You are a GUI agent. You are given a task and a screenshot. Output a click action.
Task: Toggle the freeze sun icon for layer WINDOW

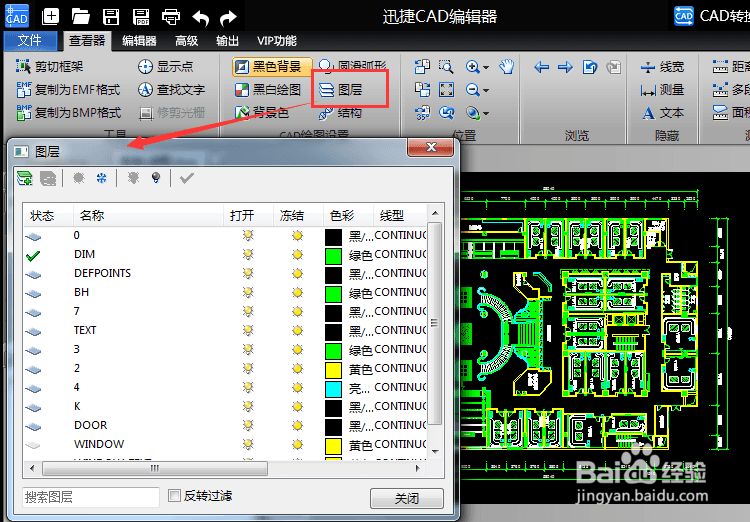[x=298, y=444]
